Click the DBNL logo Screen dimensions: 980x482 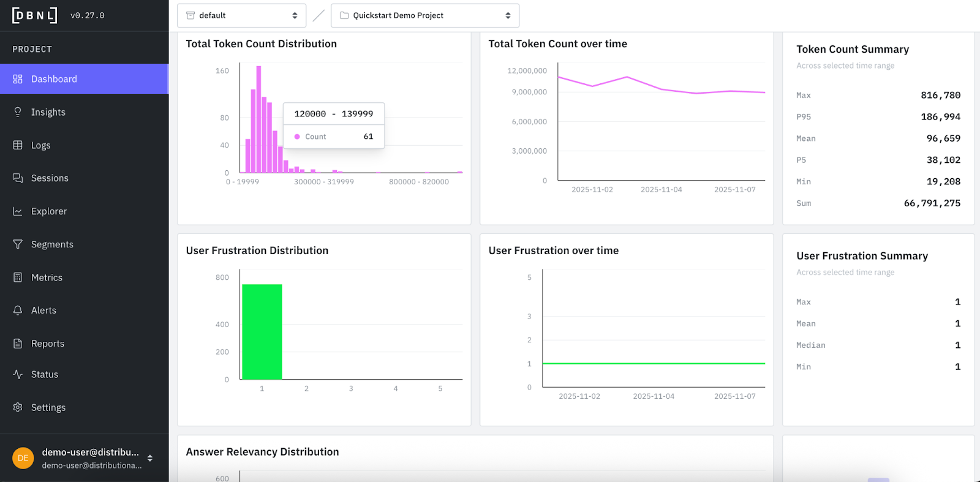pos(35,15)
